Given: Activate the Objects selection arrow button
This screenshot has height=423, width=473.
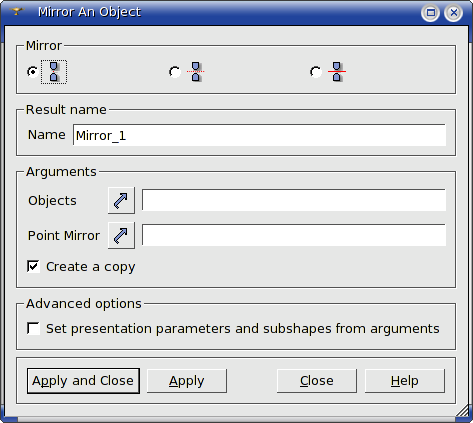Looking at the screenshot, I should (x=121, y=200).
